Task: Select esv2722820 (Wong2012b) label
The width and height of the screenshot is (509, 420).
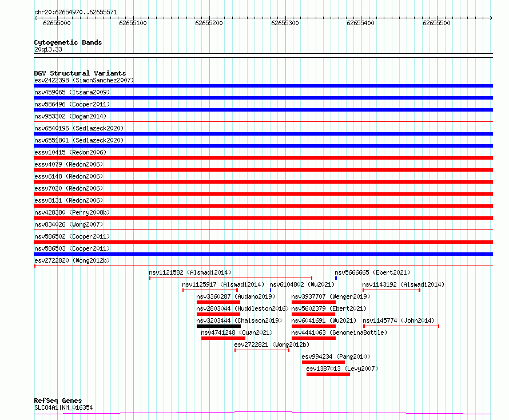Action: click(x=72, y=260)
